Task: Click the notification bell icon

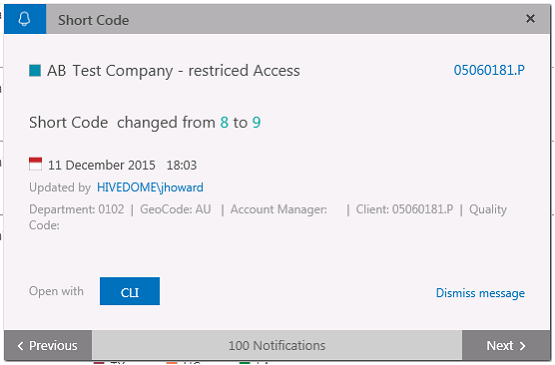Action: point(24,19)
